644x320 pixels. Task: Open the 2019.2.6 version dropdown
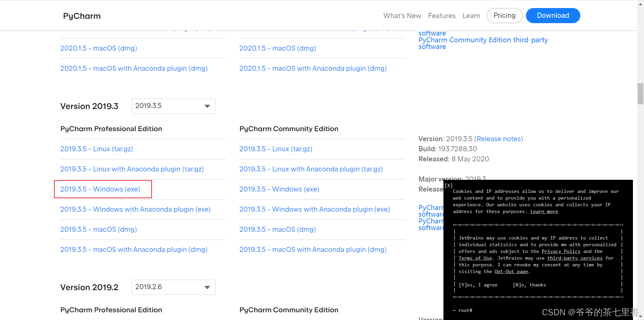(x=174, y=287)
